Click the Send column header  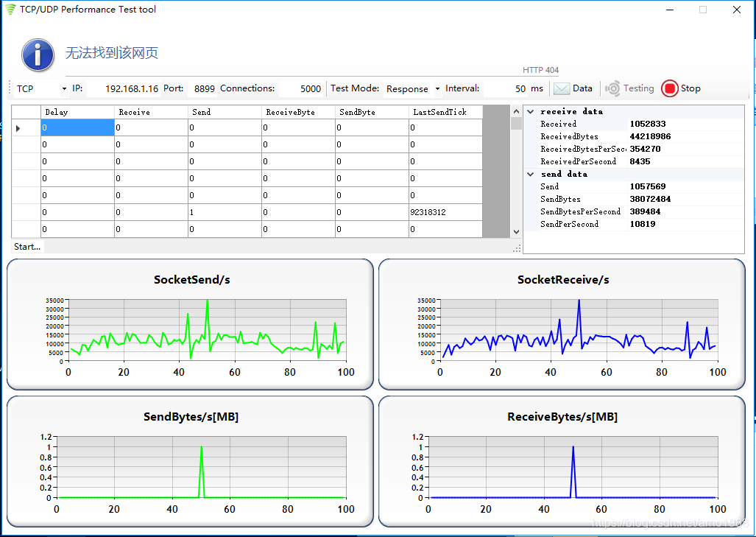[x=225, y=112]
